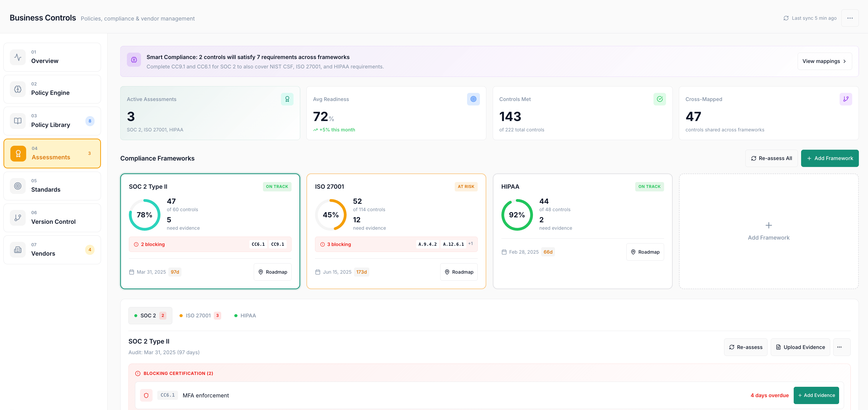Open the header more options menu
868x410 pixels.
(x=850, y=18)
